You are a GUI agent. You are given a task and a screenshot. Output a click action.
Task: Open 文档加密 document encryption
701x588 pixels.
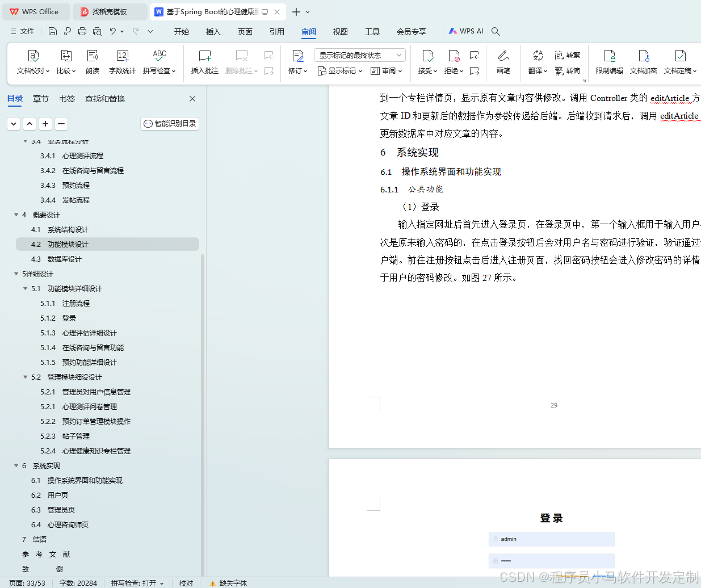click(x=643, y=62)
